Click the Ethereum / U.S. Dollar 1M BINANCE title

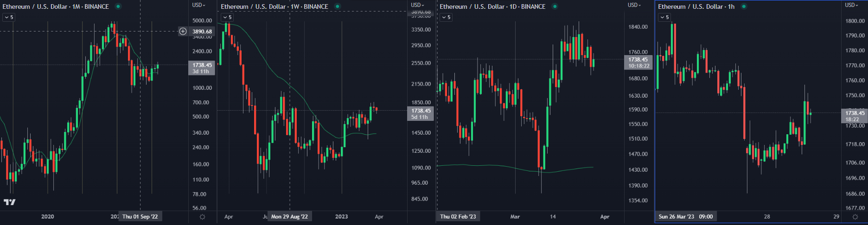click(56, 6)
